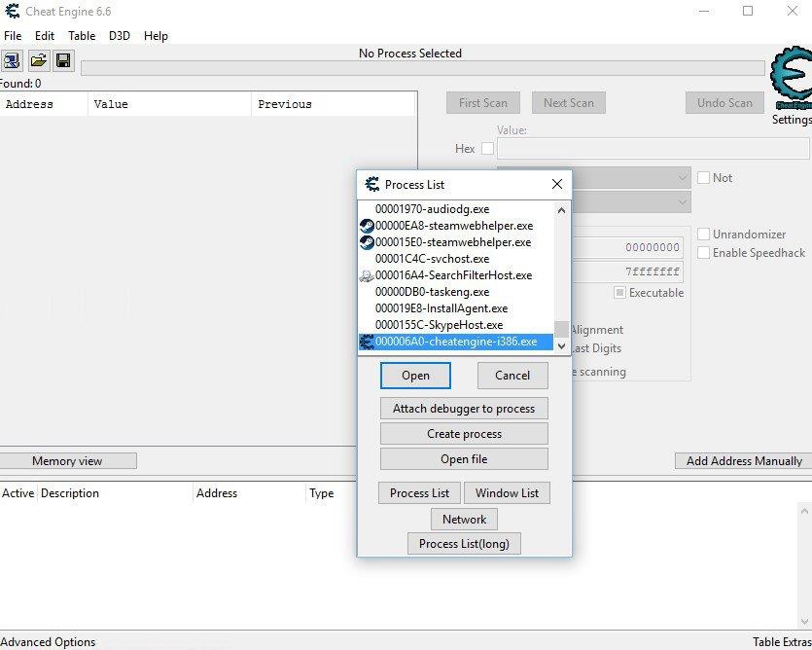Click Cancel in Process List dialog
This screenshot has width=812, height=650.
click(512, 376)
